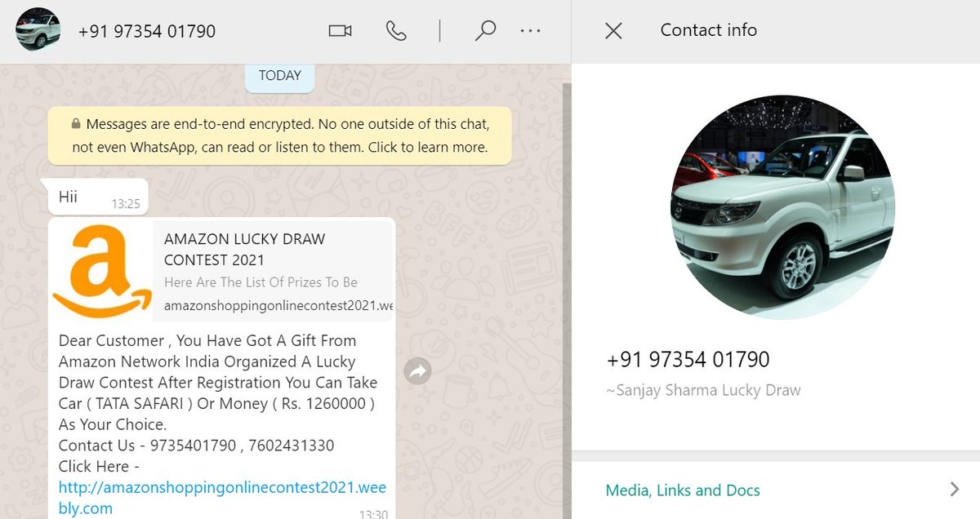Viewport: 980px width, 519px height.
Task: Select the contact number in Contact info
Action: tap(688, 360)
